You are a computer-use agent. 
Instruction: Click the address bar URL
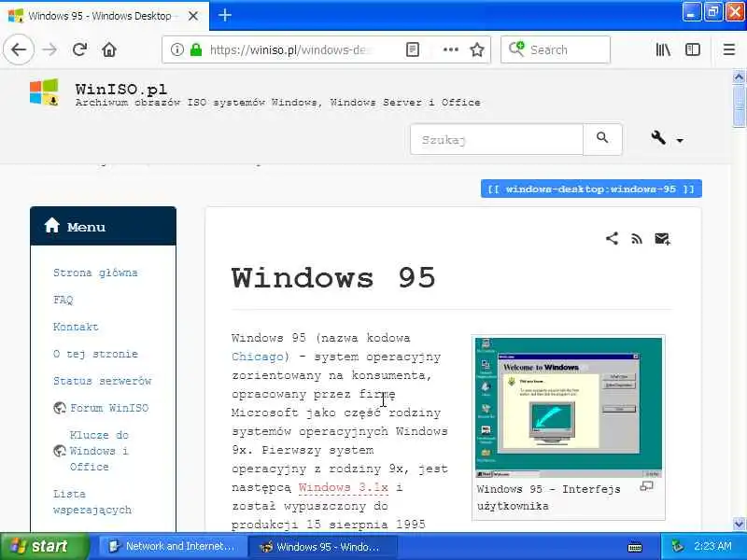coord(290,49)
